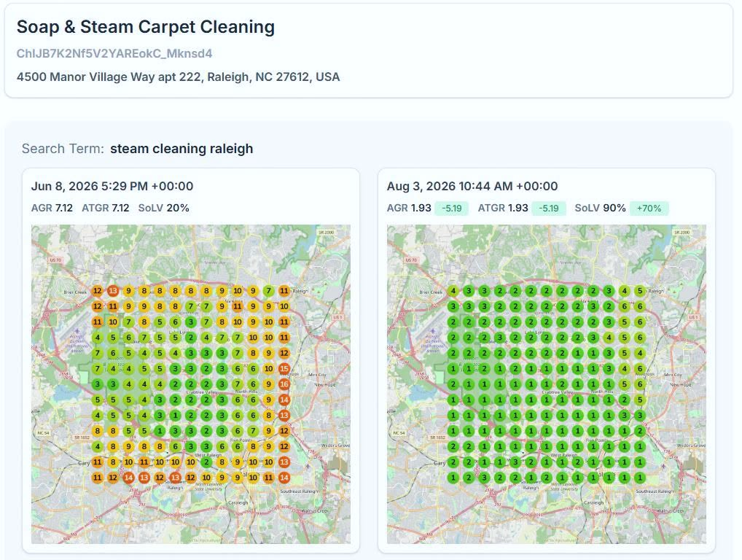Click the Southeast Raleigh label on Aug 3 map
Screen dimensions: 742x560
click(x=655, y=491)
